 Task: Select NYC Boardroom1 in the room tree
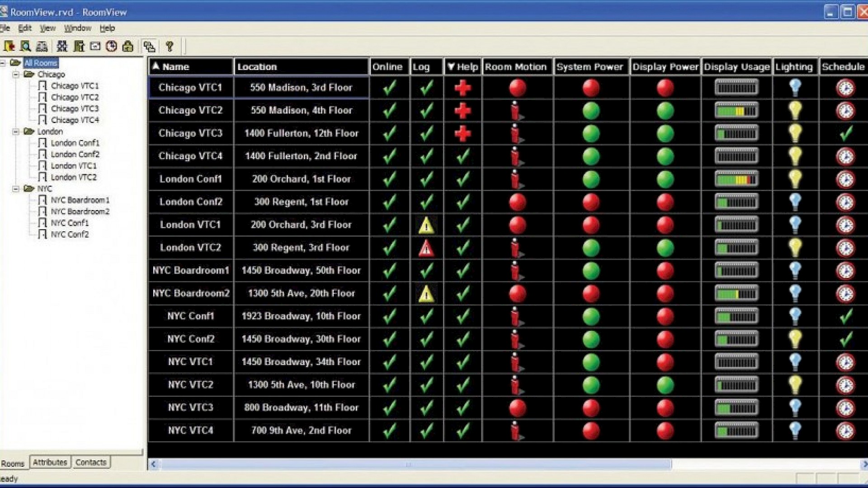(80, 200)
